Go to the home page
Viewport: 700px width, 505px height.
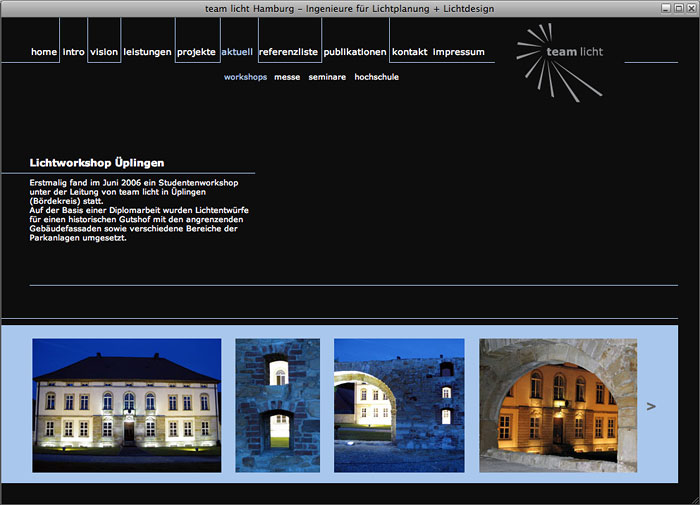(44, 52)
